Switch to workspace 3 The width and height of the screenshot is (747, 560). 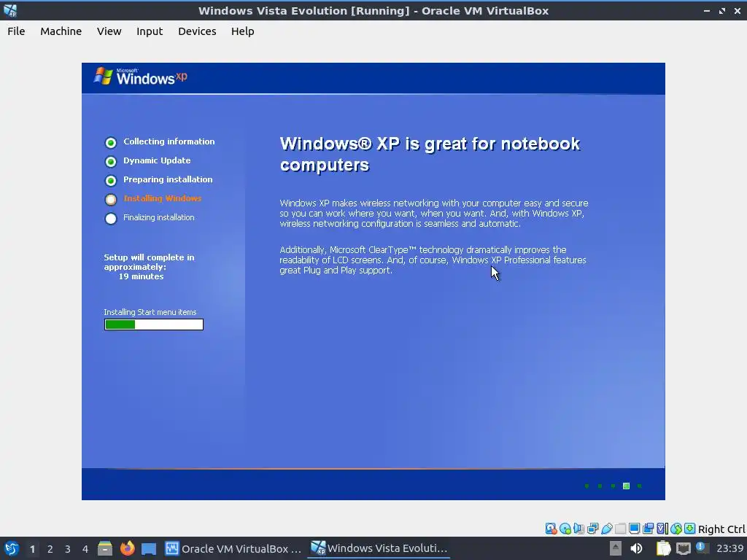(68, 549)
